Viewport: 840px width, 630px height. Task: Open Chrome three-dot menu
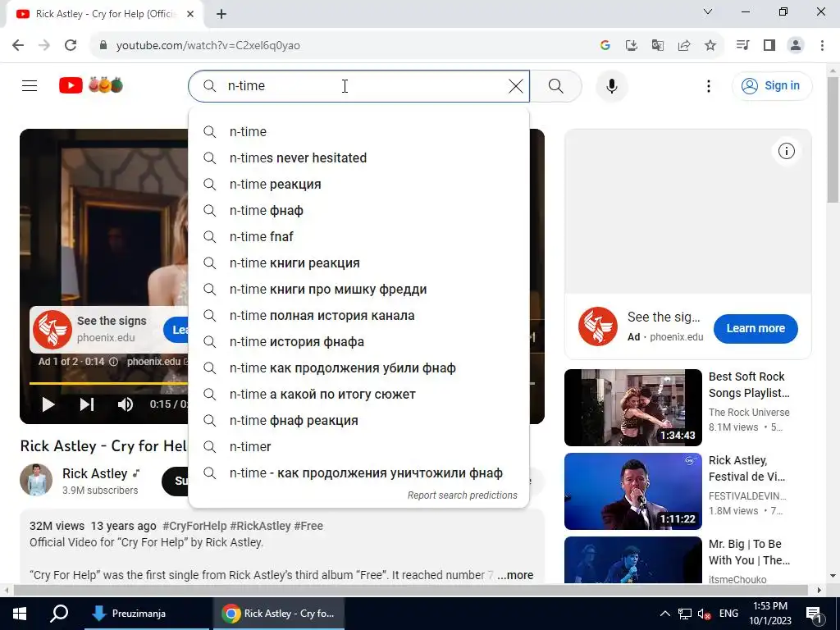pyautogui.click(x=822, y=45)
